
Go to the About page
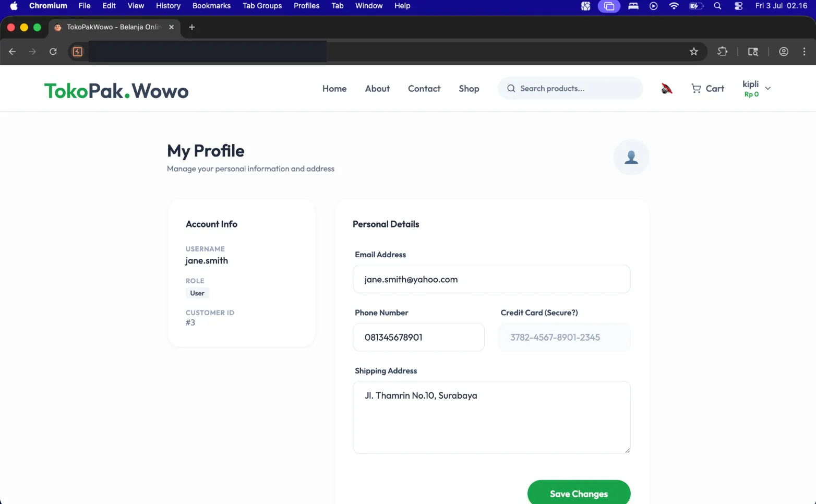[x=377, y=89]
